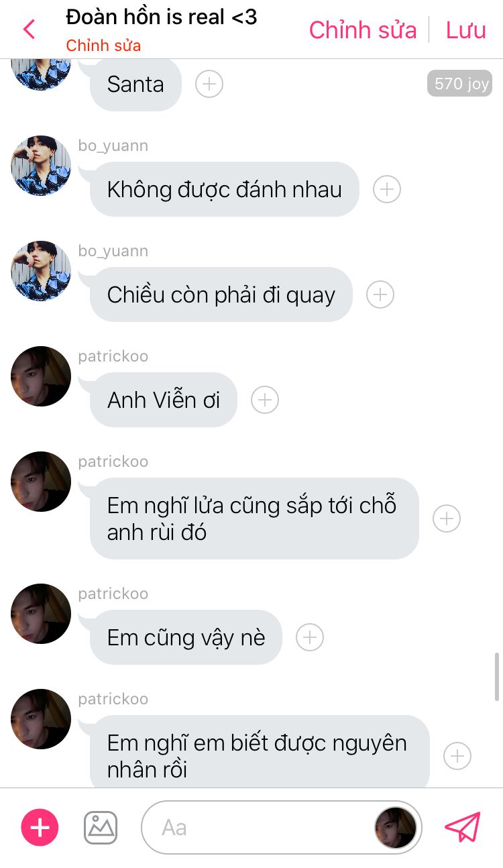Open bo_yuann avatar beside "Không được đánh nhau"
The image size is (503, 868).
(41, 166)
